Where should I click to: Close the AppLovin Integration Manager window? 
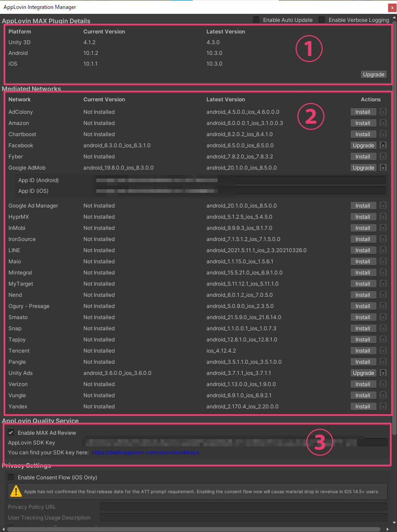pyautogui.click(x=392, y=7)
